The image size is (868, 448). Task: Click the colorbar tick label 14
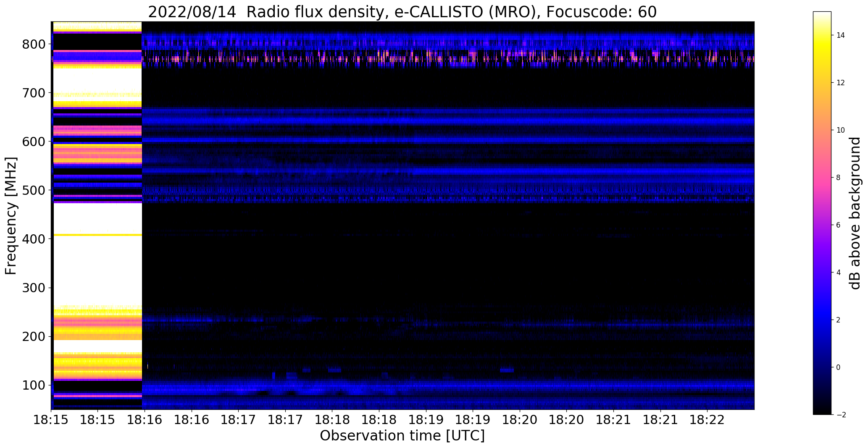click(840, 35)
